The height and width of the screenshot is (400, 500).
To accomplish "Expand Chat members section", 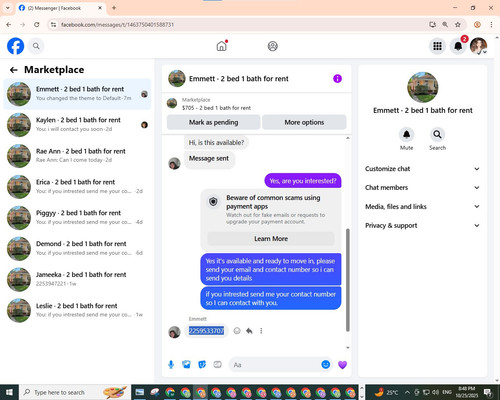I will click(422, 187).
